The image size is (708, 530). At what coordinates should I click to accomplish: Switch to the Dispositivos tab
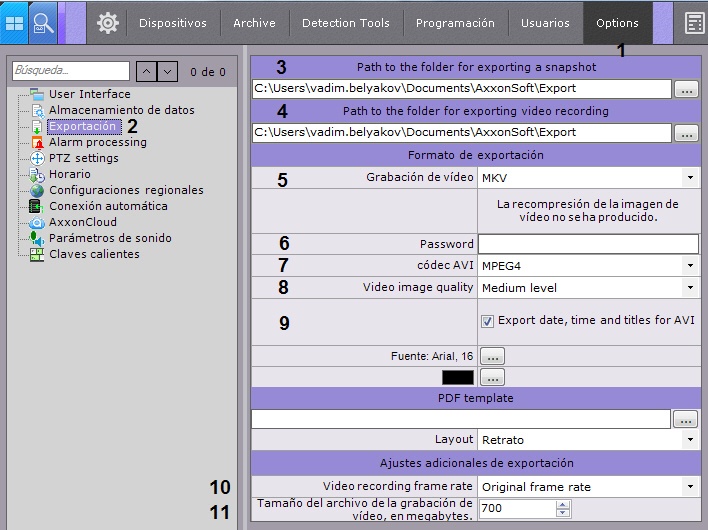(x=173, y=23)
